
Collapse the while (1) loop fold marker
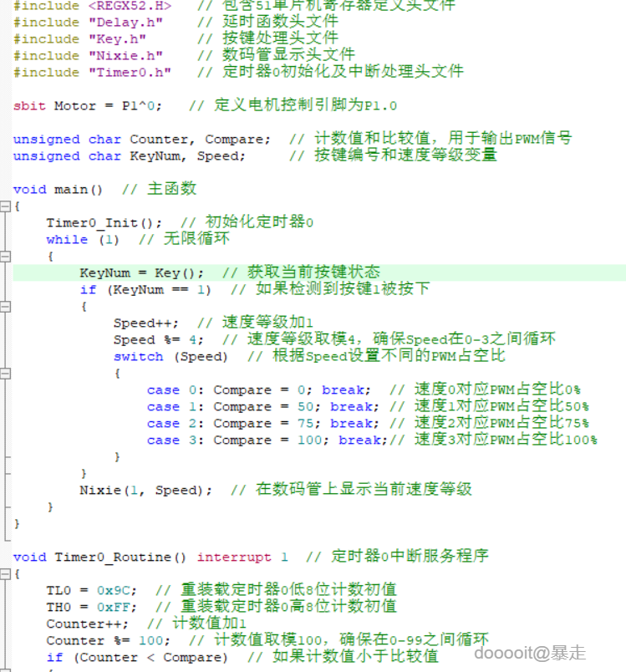(5, 257)
